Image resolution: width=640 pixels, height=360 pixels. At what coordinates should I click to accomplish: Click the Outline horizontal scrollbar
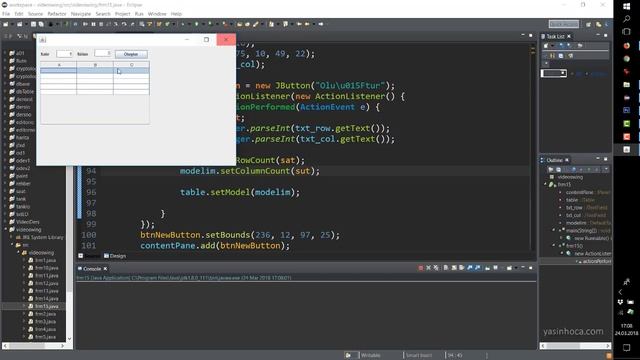(x=575, y=346)
